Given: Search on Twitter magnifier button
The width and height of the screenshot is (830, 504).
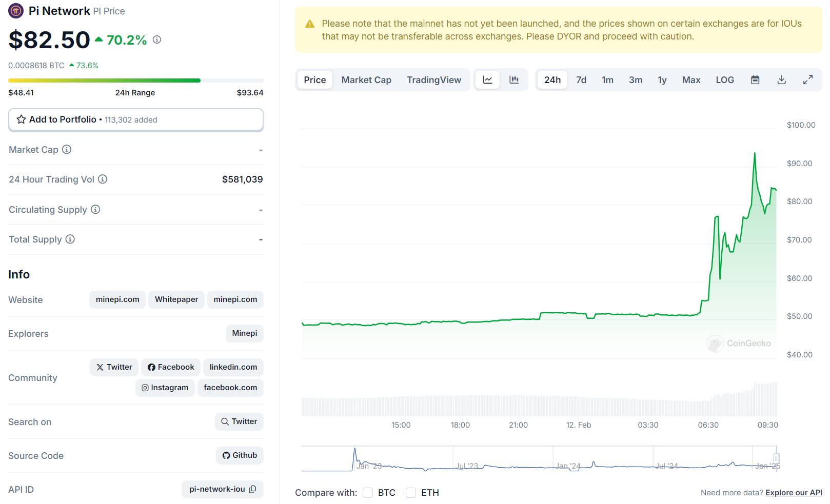Looking at the screenshot, I should click(239, 421).
